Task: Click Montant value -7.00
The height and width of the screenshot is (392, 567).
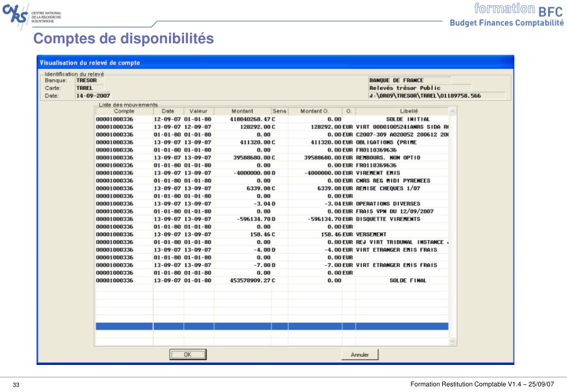Action: pyautogui.click(x=262, y=265)
